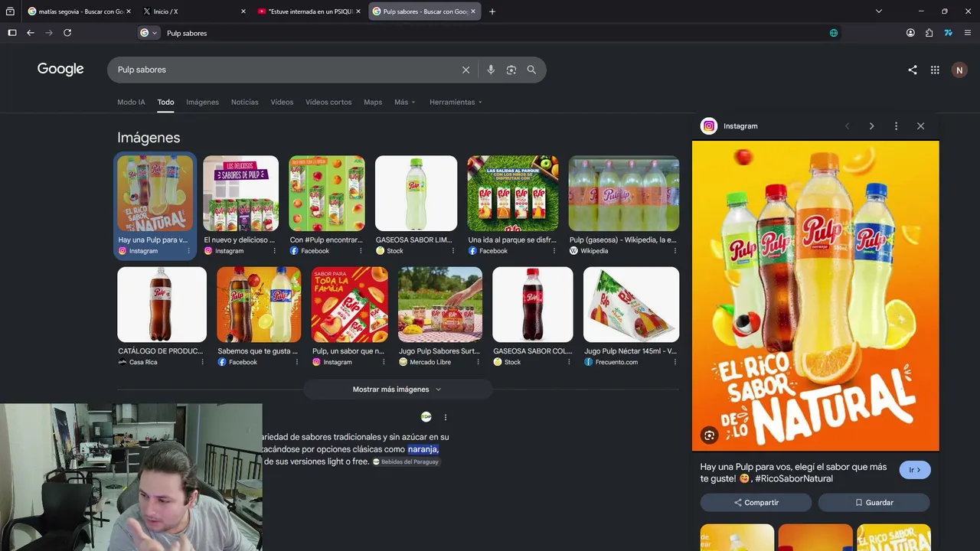This screenshot has height=551, width=980.
Task: Open browser profile icon in toolbar
Action: [x=910, y=33]
